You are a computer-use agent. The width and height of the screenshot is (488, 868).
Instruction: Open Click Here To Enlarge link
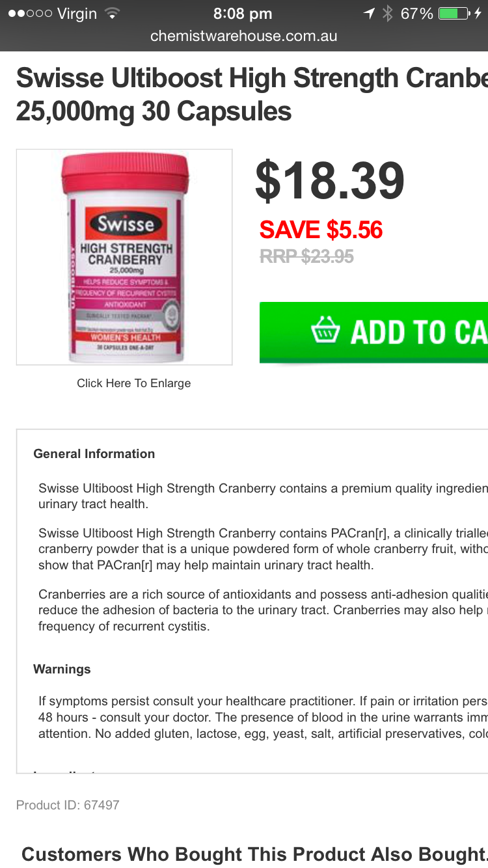(134, 383)
